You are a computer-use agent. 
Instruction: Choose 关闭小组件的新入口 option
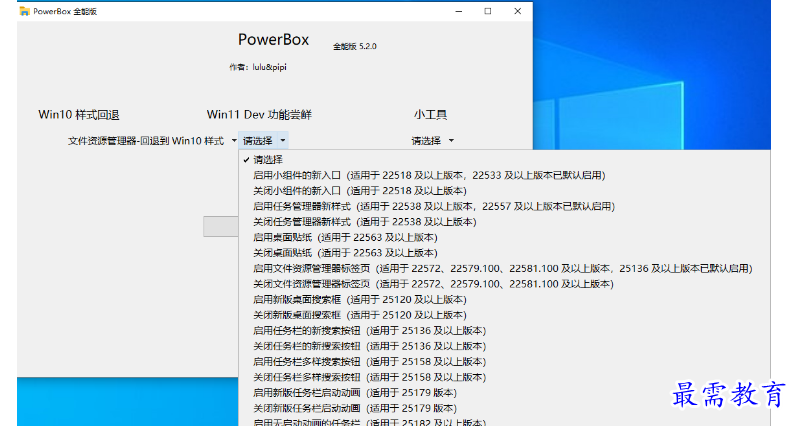[x=504, y=191]
